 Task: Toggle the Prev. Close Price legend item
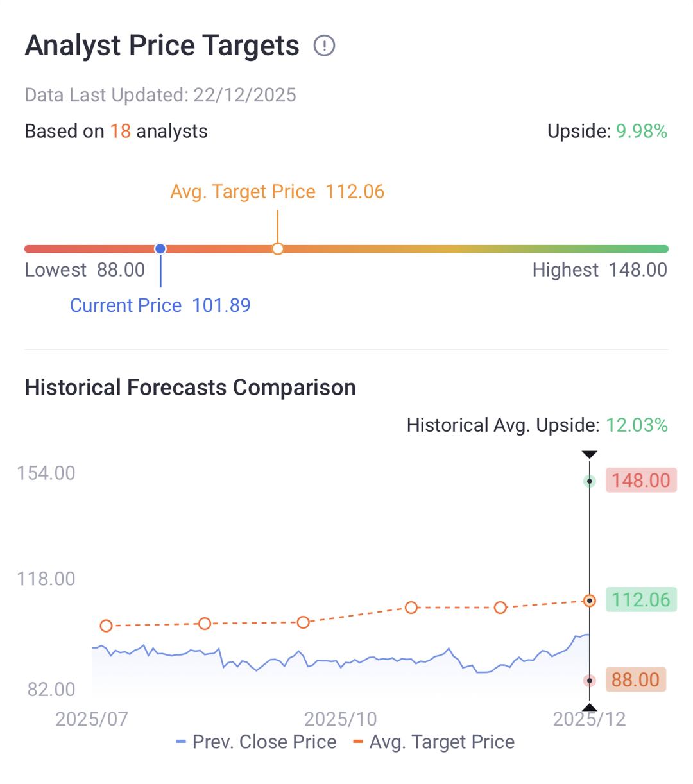(257, 742)
